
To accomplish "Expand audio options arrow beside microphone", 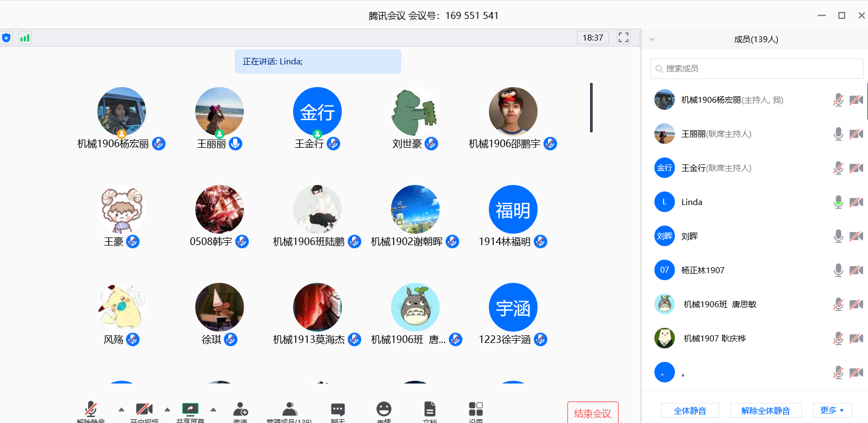I will tap(121, 409).
